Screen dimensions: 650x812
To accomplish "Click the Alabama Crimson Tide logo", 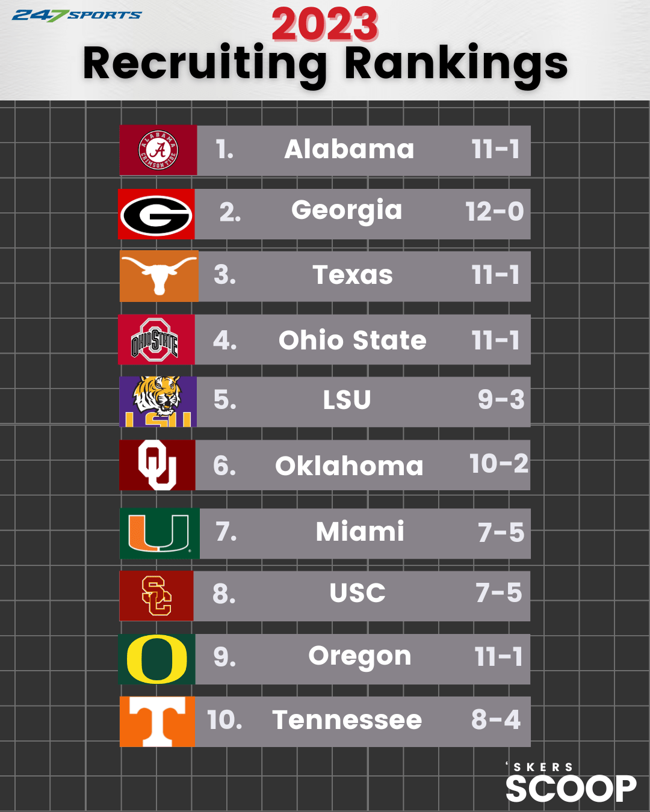I will coord(158,150).
